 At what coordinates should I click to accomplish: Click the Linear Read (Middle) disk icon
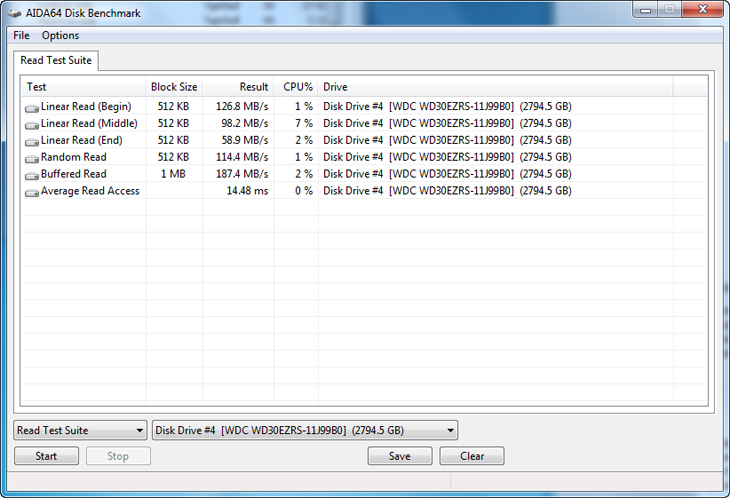[x=32, y=124]
